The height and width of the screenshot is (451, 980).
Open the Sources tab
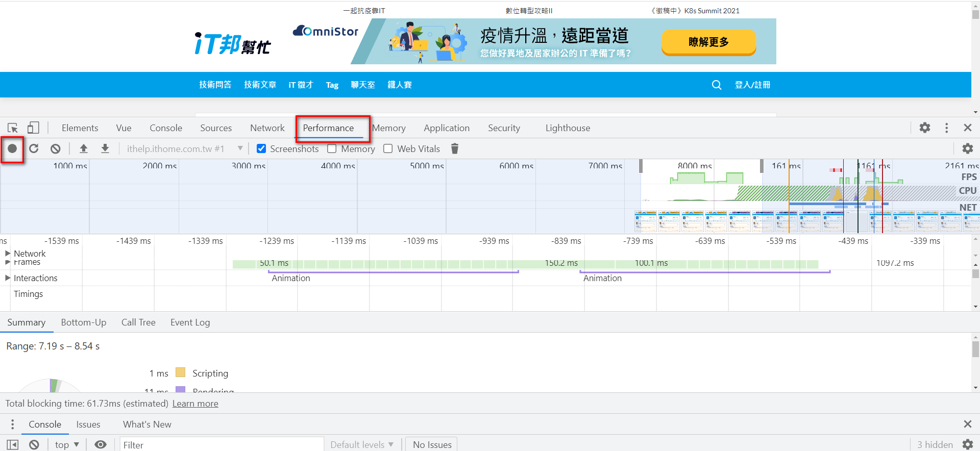click(216, 128)
